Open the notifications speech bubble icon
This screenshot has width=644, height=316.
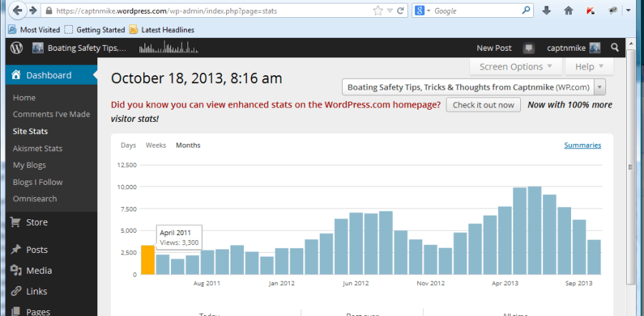tap(529, 48)
